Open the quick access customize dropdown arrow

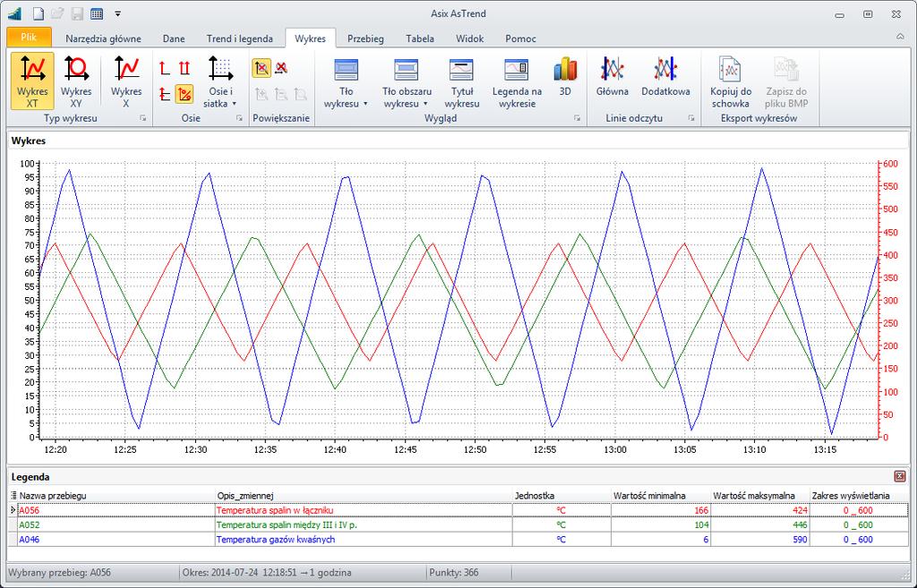coord(117,13)
